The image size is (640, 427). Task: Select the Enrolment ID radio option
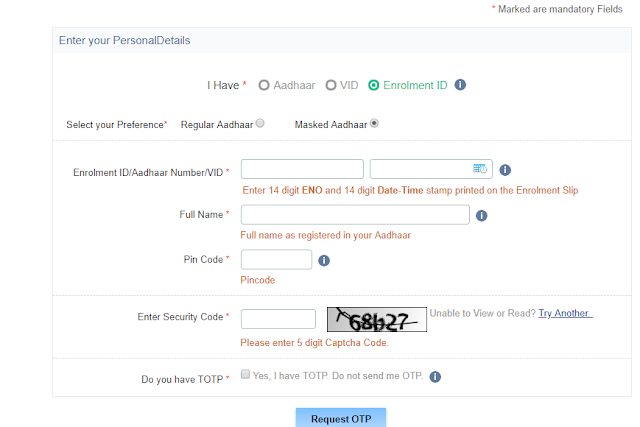(373, 85)
